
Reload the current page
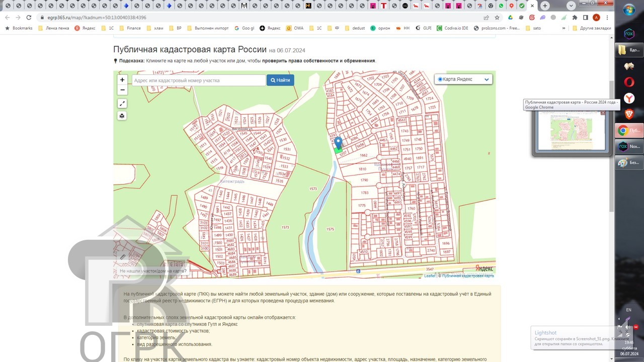(x=29, y=17)
